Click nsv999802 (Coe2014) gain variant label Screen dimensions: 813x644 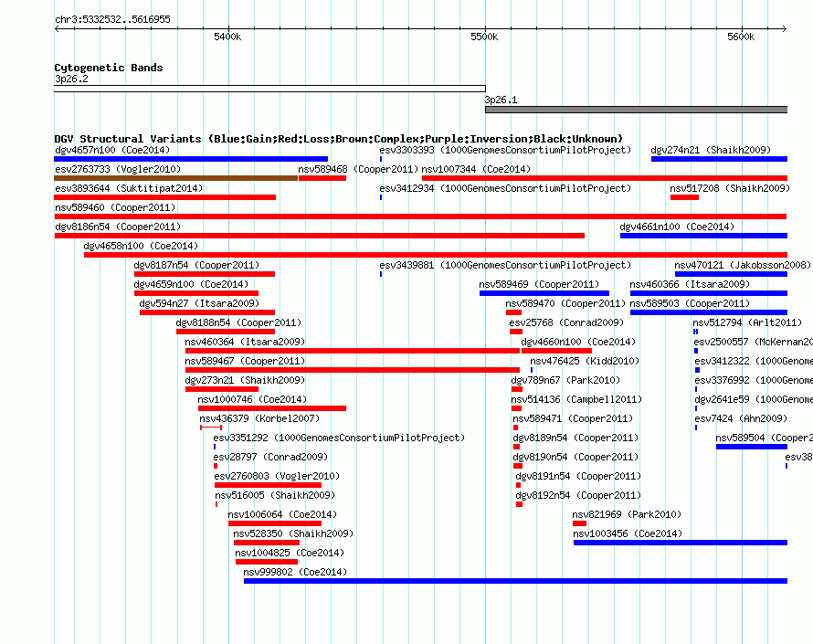click(295, 573)
